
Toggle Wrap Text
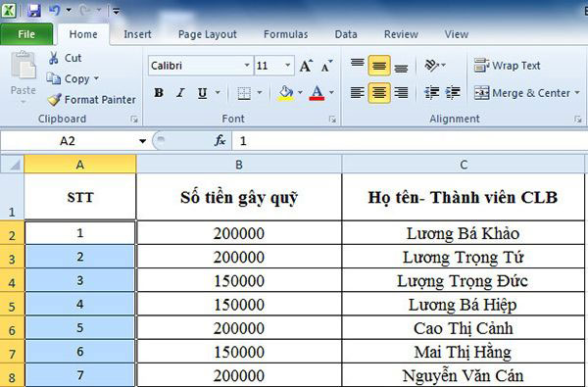pyautogui.click(x=507, y=66)
